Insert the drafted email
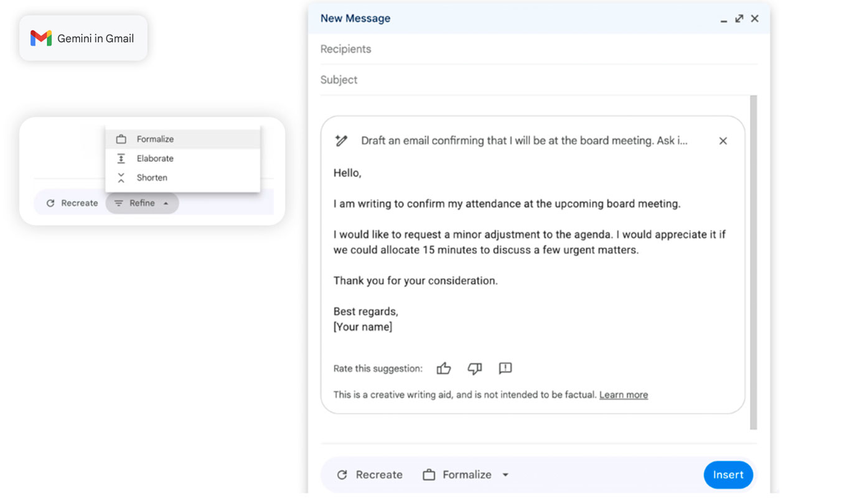 click(728, 475)
